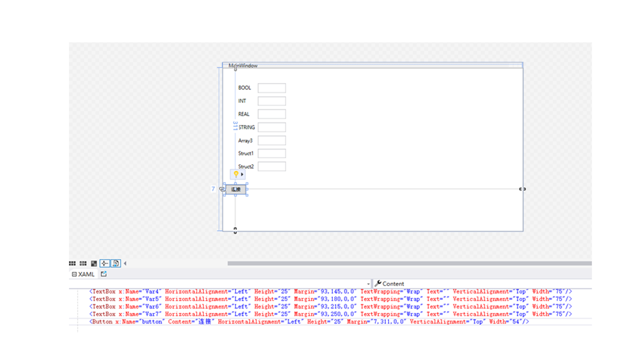Click bottom margin anchor handle

pos(235,231)
